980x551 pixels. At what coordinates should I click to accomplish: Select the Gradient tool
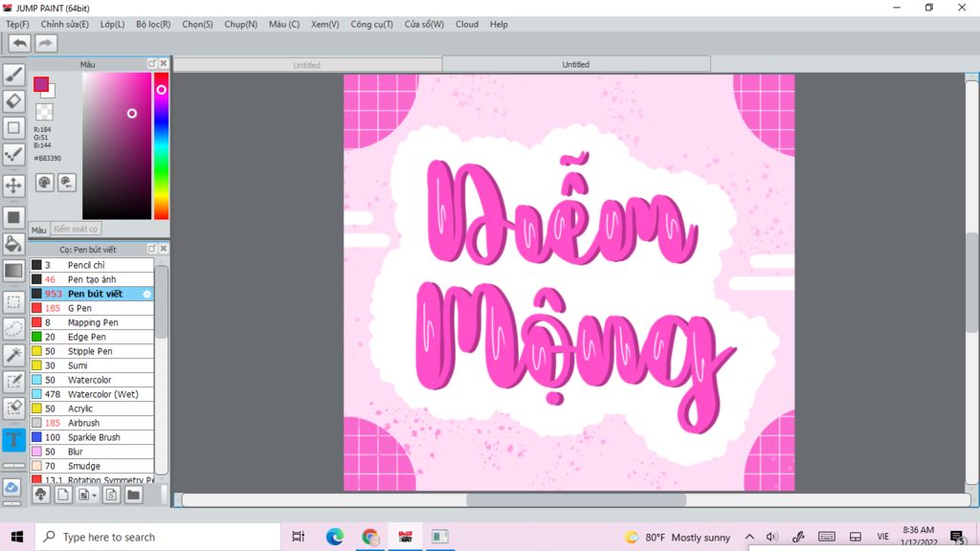[13, 271]
